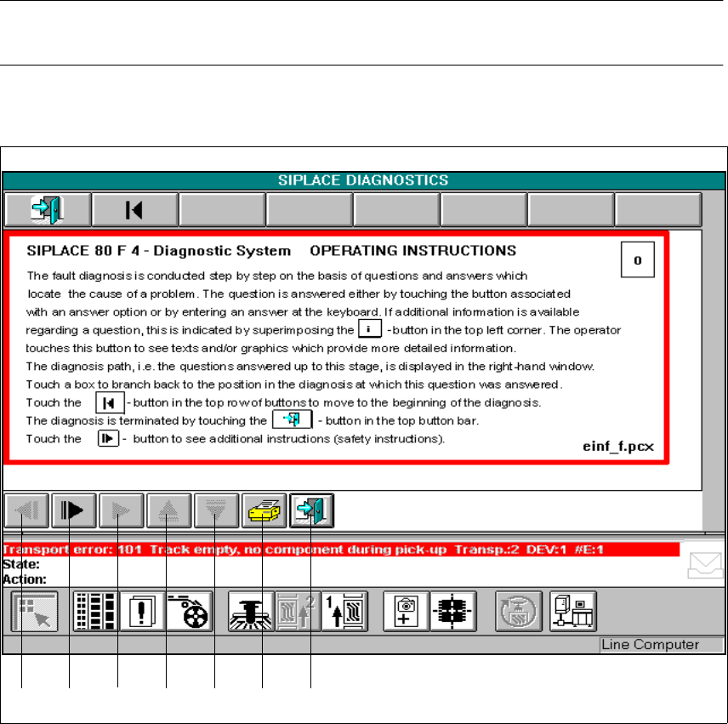Click the Action: label in status area
Image resolution: width=728 pixels, height=724 pixels.
click(x=25, y=579)
